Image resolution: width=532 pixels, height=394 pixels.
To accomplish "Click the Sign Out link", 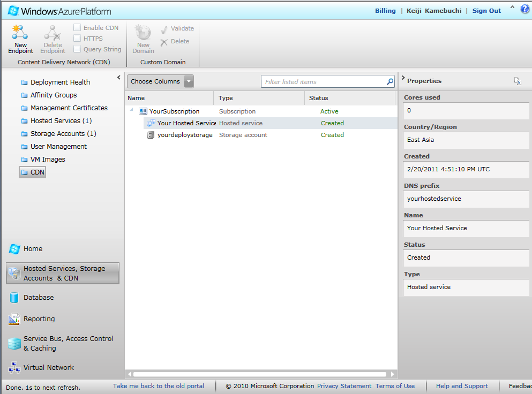I will point(486,11).
